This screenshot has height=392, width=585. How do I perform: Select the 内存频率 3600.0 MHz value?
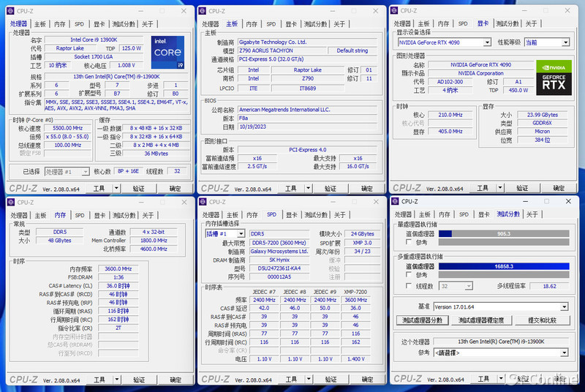coord(118,269)
